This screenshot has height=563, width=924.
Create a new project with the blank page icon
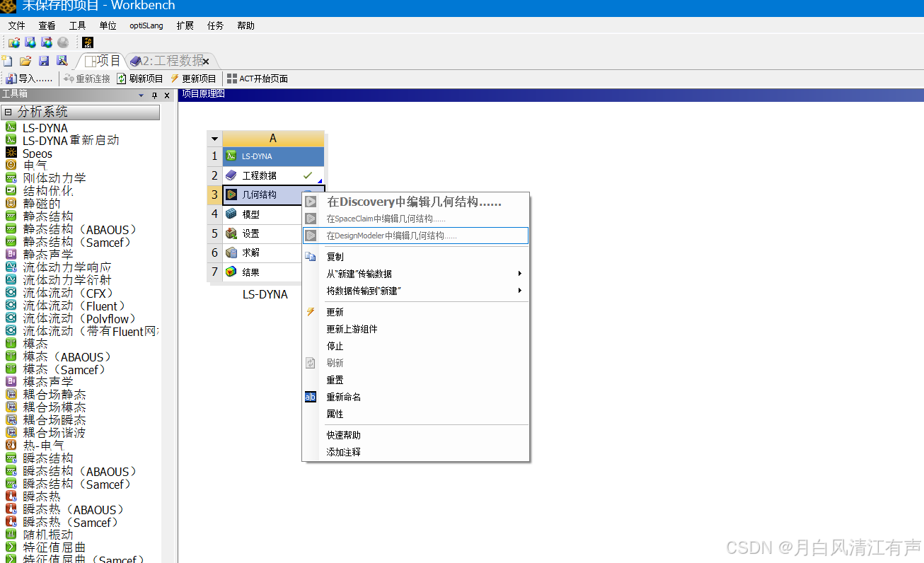pyautogui.click(x=7, y=61)
